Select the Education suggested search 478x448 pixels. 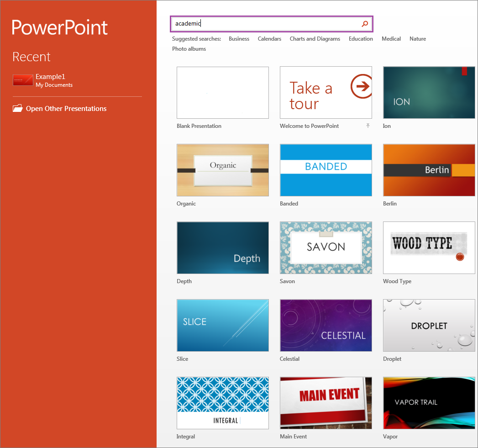pos(361,39)
